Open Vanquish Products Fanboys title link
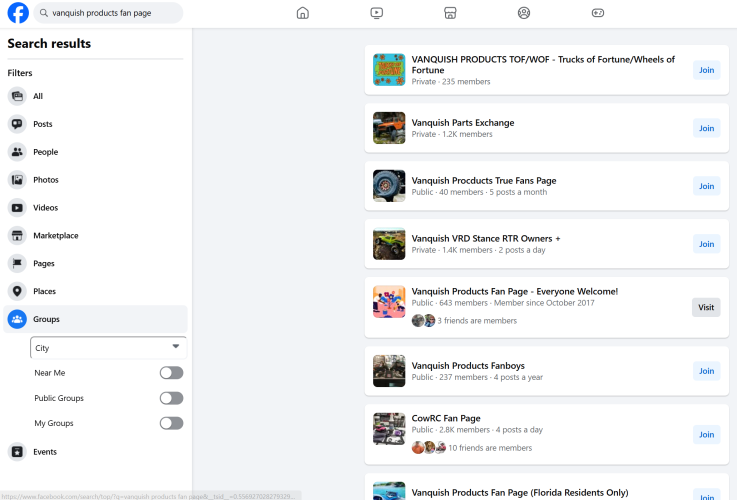Screen dimensions: 737x500 tap(468, 366)
